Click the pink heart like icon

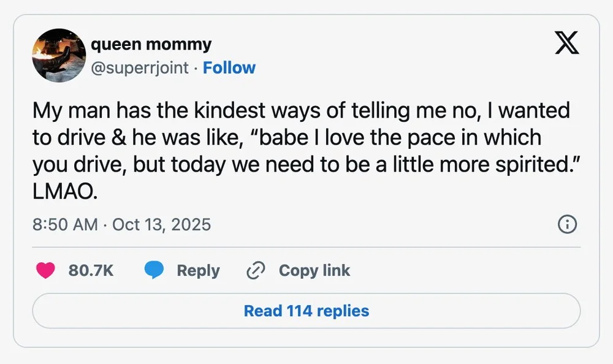tap(45, 270)
